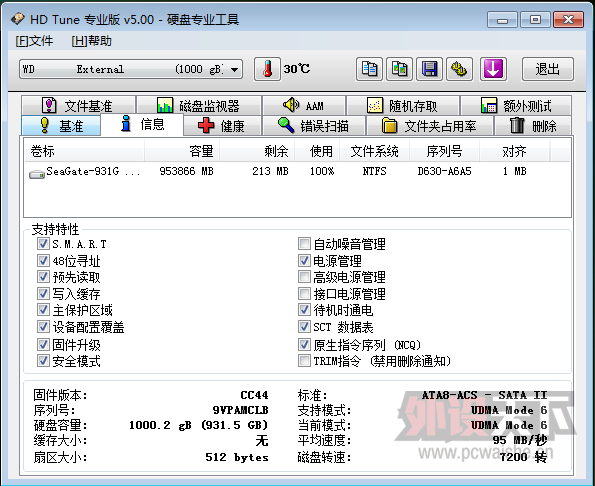Screen dimensions: 595x486
Task: Click the 953866 MB capacity cell
Action: pos(186,171)
